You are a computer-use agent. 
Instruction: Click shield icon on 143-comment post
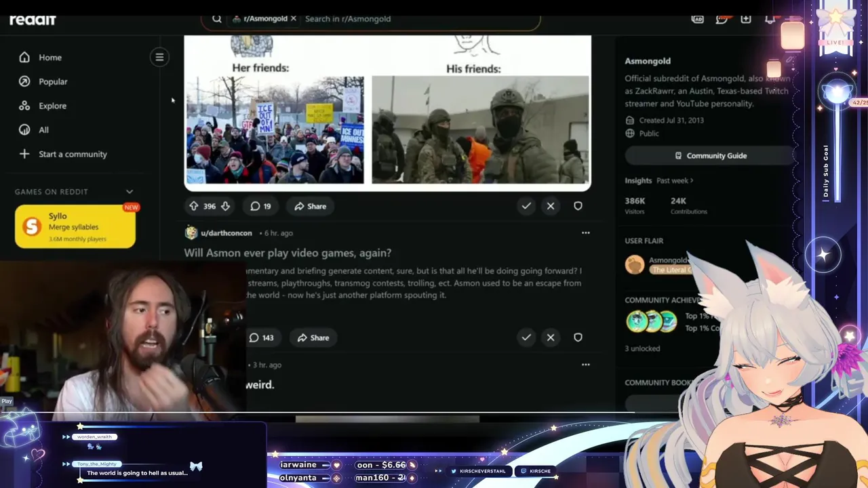578,338
